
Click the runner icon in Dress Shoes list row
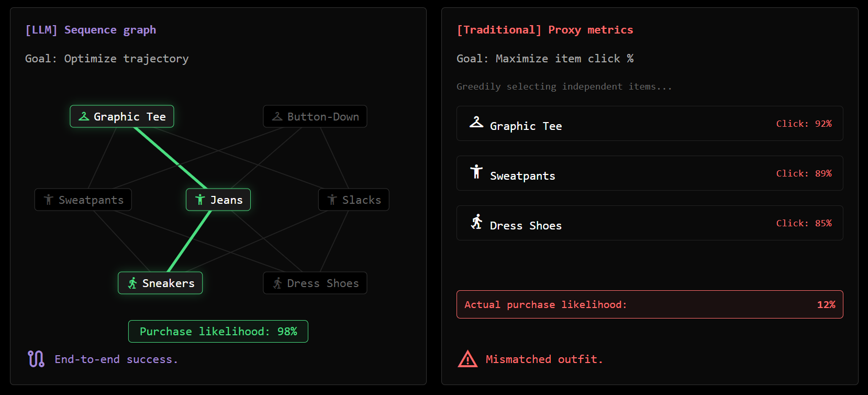(x=476, y=222)
